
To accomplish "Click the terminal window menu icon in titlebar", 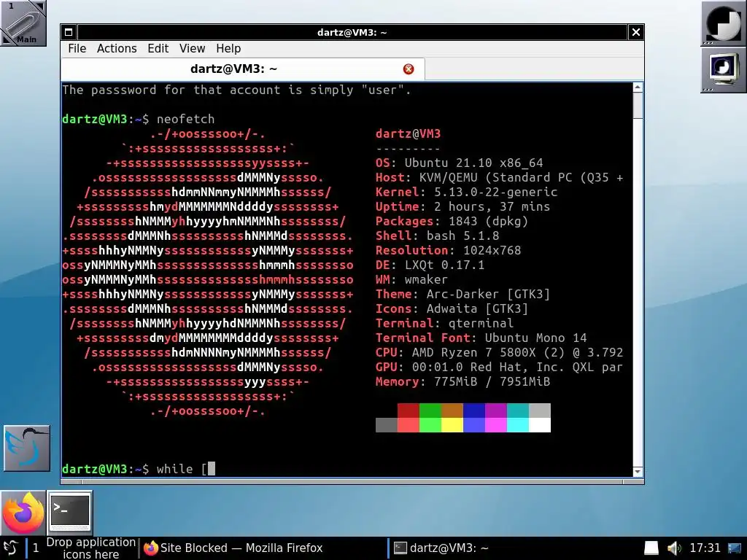I will coord(69,32).
